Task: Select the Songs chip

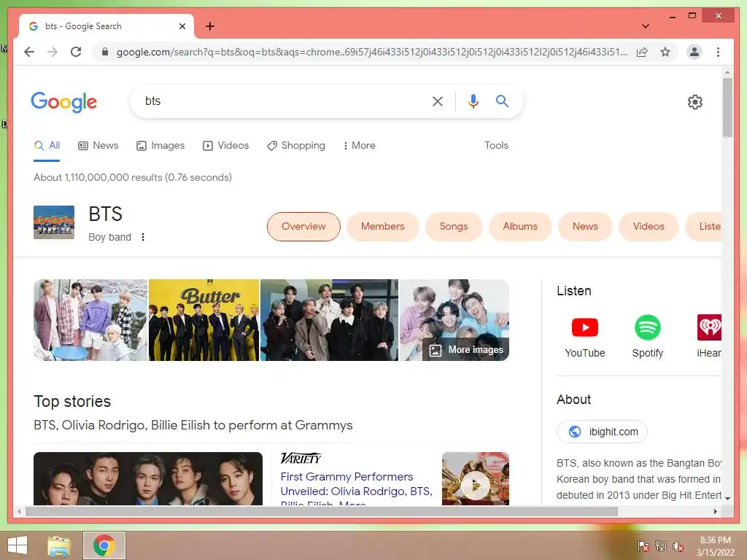Action: tap(454, 227)
